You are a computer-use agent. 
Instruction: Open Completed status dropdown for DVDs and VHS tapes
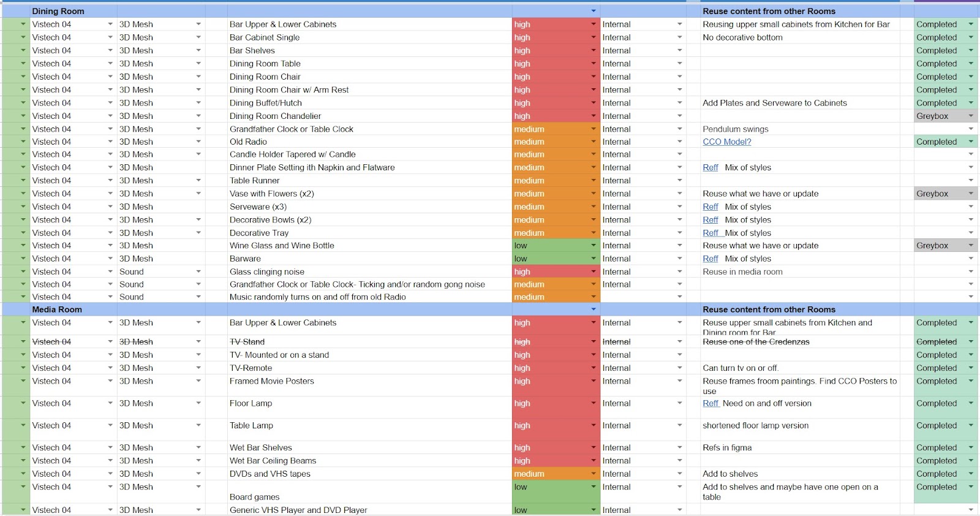pos(971,474)
